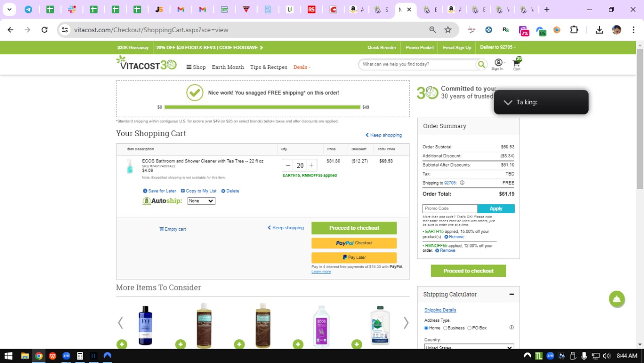Click the Empty cart link
The height and width of the screenshot is (363, 644).
tap(173, 229)
